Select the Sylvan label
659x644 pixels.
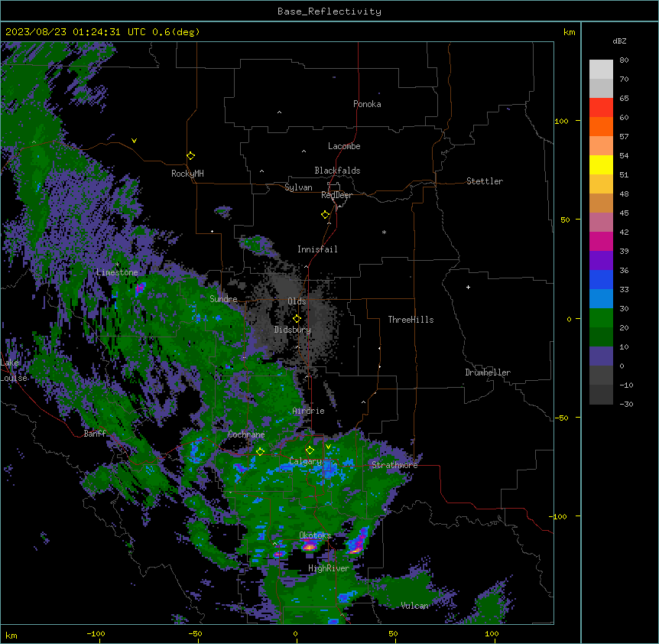pos(298,187)
